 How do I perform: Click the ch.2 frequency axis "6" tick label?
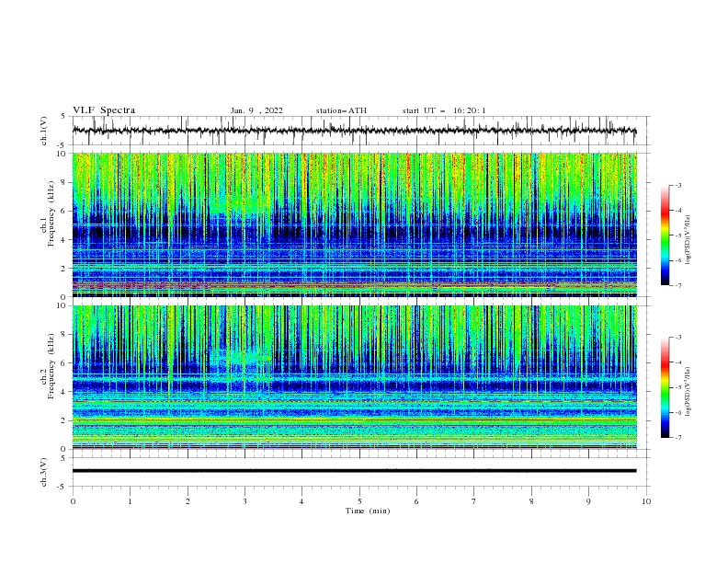click(x=64, y=363)
